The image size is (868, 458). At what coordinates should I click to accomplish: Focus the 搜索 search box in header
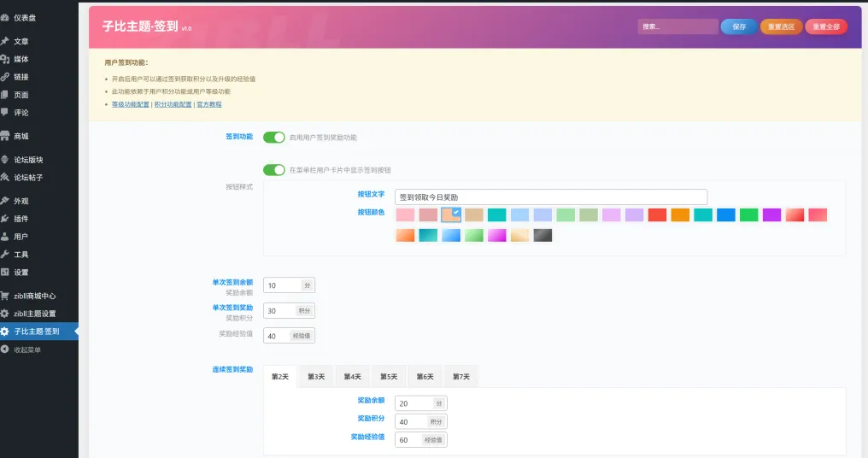coord(677,26)
